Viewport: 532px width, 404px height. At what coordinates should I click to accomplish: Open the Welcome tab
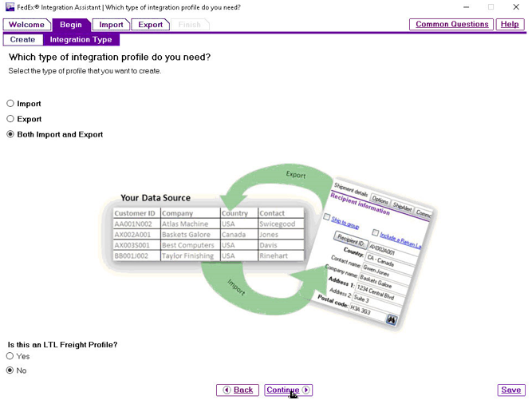(26, 25)
